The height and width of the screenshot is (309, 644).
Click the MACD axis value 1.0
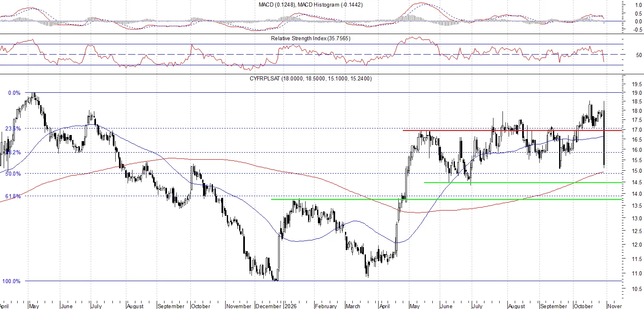click(639, 5)
